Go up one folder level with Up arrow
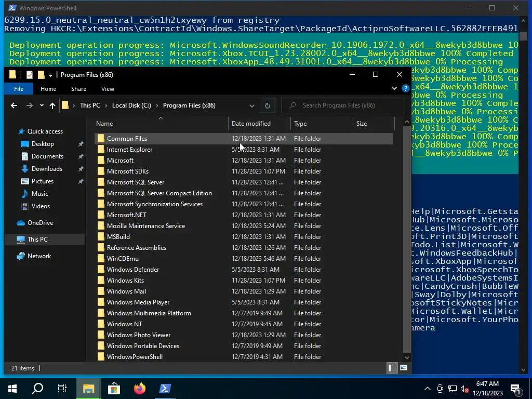The height and width of the screenshot is (399, 532). (x=52, y=105)
